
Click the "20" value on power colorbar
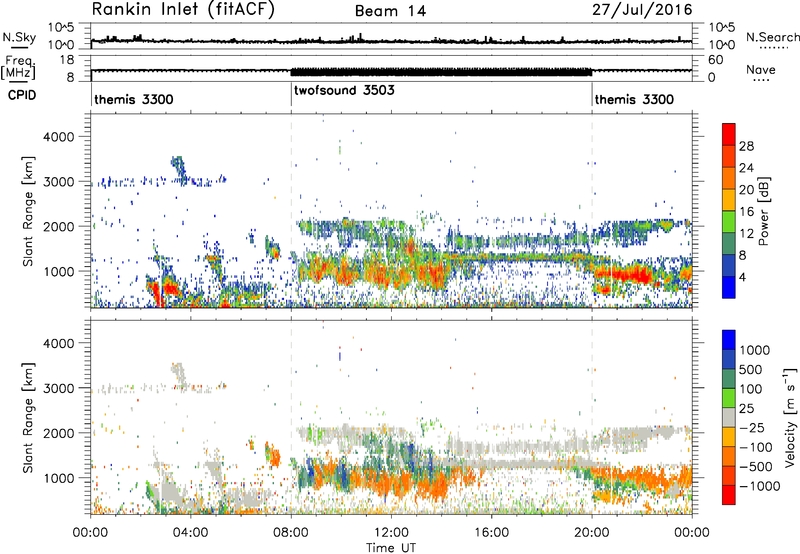(x=746, y=190)
